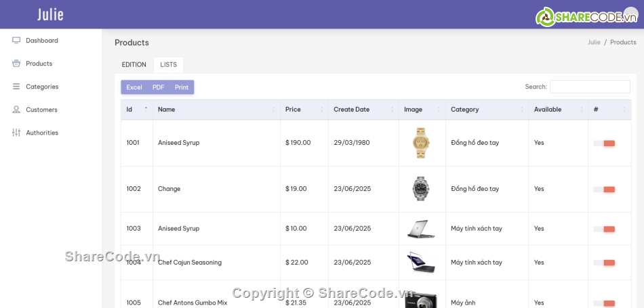Click the date '29/03/1980'
Viewport: 644px width, 308px height.
click(x=352, y=143)
